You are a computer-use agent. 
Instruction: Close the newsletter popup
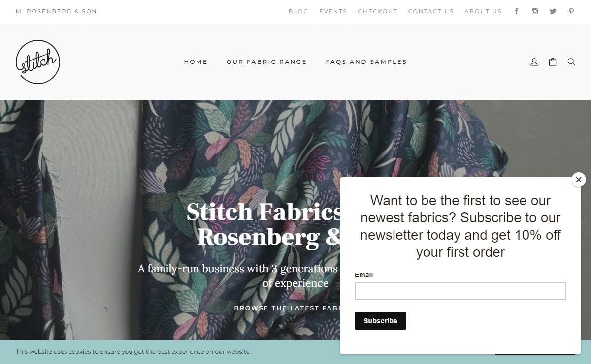coord(579,180)
